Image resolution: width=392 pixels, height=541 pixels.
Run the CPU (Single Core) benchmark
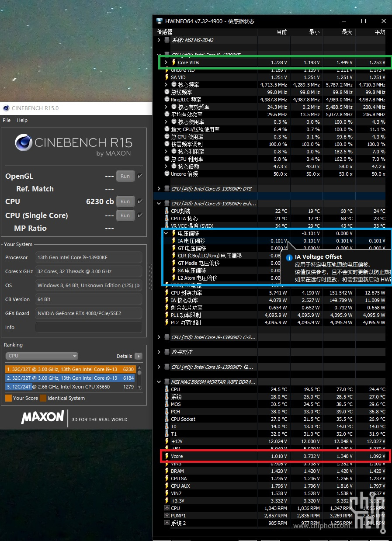point(125,215)
